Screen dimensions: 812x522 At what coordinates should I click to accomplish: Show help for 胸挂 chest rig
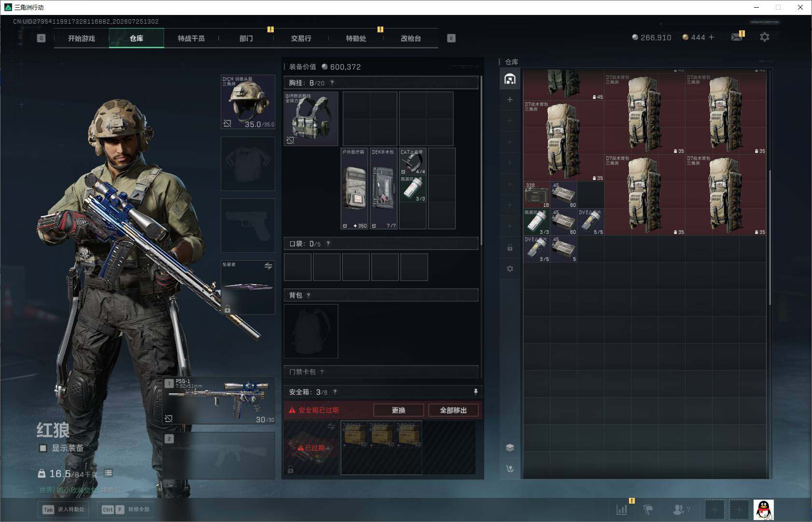[x=332, y=82]
